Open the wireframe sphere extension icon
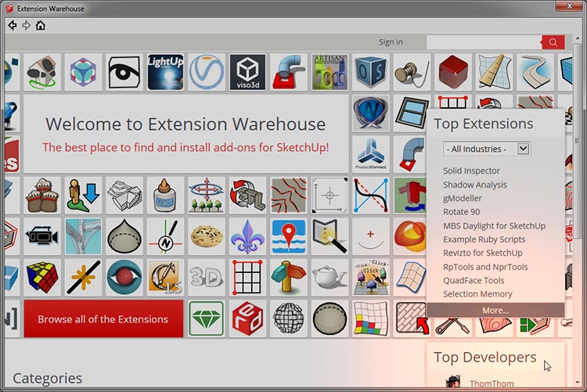This screenshot has height=392, width=587. click(289, 318)
